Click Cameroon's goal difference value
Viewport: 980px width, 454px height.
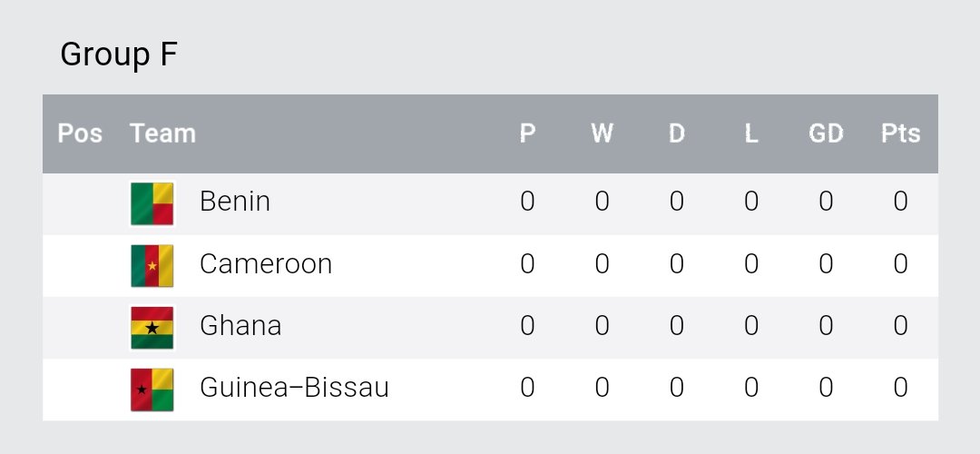[x=826, y=264]
